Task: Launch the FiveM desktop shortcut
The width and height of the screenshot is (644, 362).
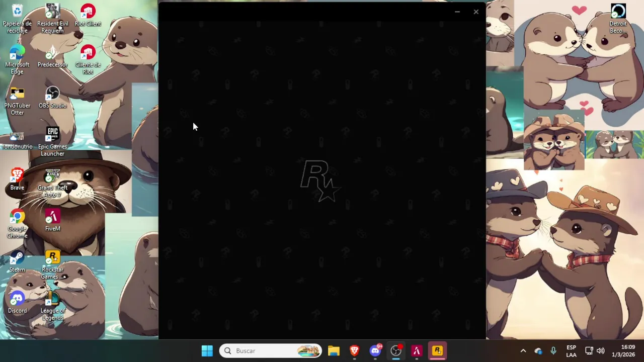Action: 52,221
